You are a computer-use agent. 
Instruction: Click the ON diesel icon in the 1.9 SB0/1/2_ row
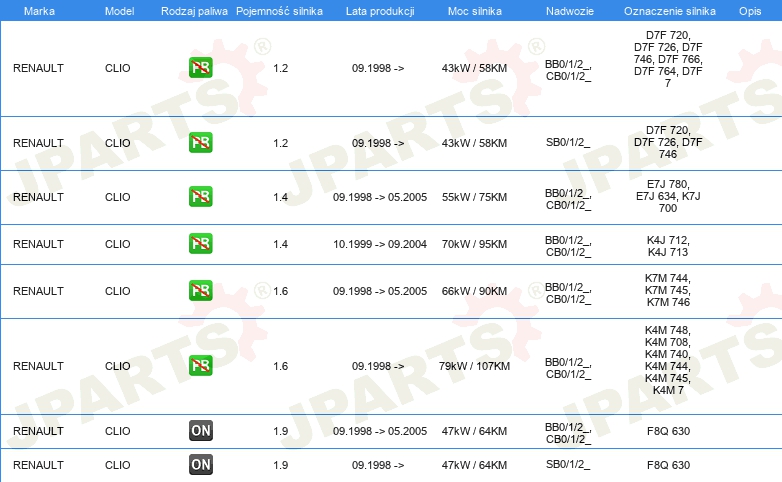point(200,465)
